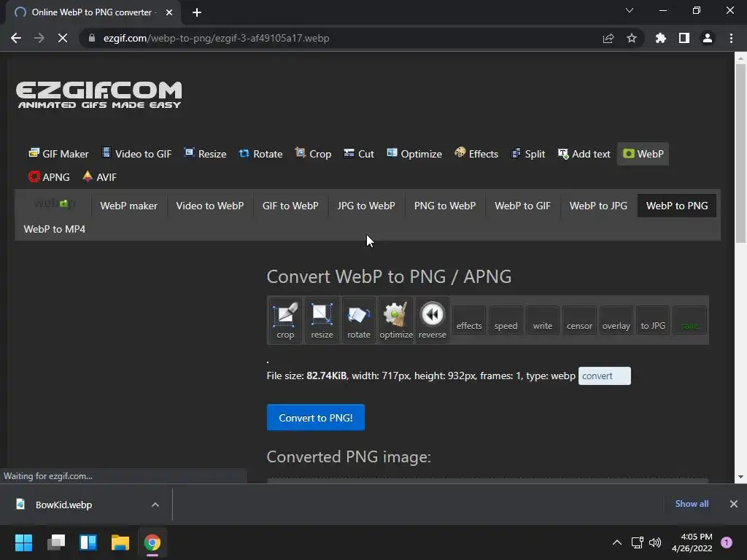Image resolution: width=747 pixels, height=560 pixels.
Task: Open Task View from taskbar
Action: (x=55, y=542)
